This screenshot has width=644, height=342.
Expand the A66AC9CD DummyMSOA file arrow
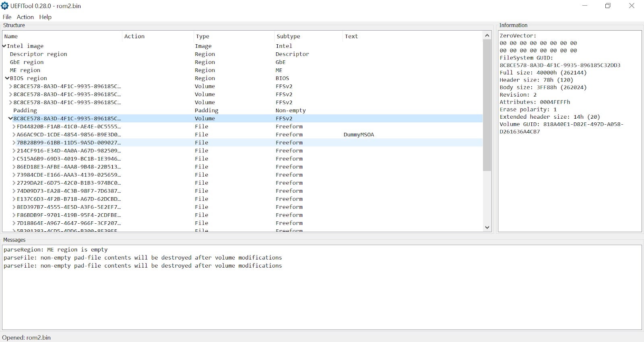point(14,135)
